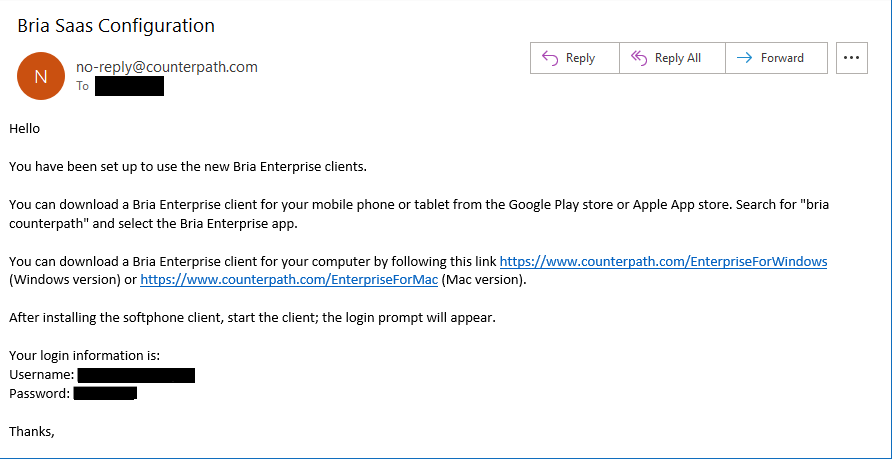Choose Reply All for this email
Viewport: 892px width, 459px height.
672,58
